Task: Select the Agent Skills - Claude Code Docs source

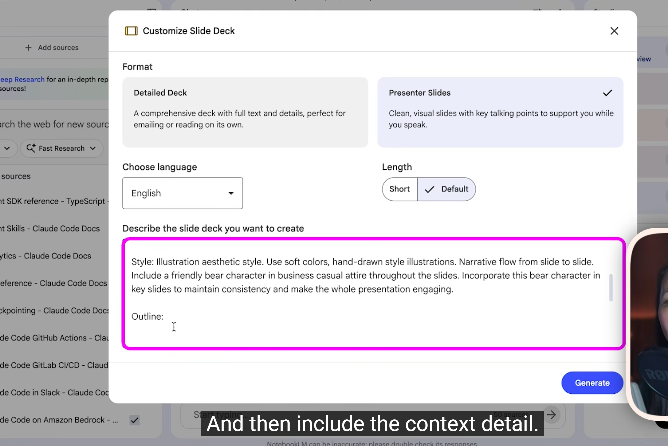Action: 50,228
